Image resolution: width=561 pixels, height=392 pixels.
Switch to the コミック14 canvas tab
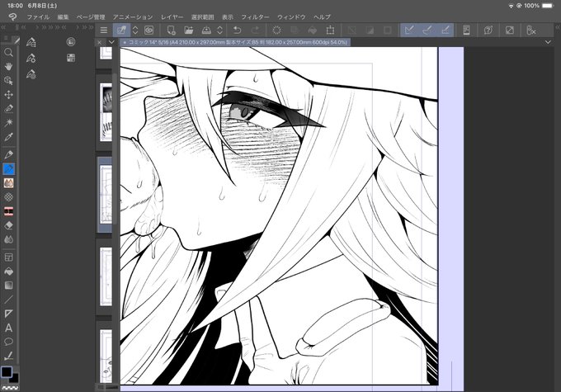tap(235, 42)
